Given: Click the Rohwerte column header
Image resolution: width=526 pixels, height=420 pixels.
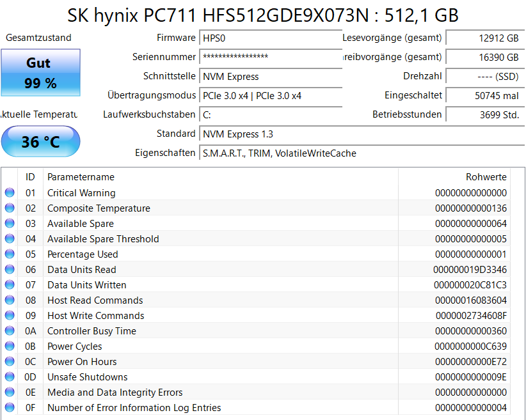Looking at the screenshot, I should [454, 177].
